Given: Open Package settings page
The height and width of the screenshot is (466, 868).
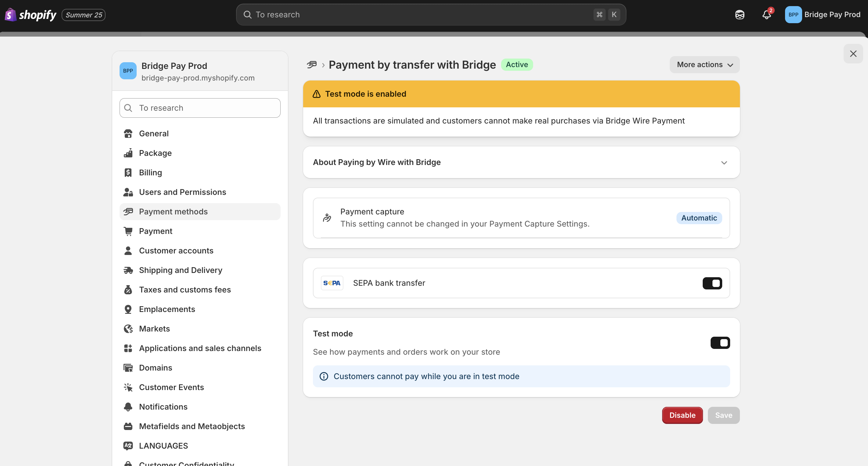Looking at the screenshot, I should pyautogui.click(x=200, y=153).
